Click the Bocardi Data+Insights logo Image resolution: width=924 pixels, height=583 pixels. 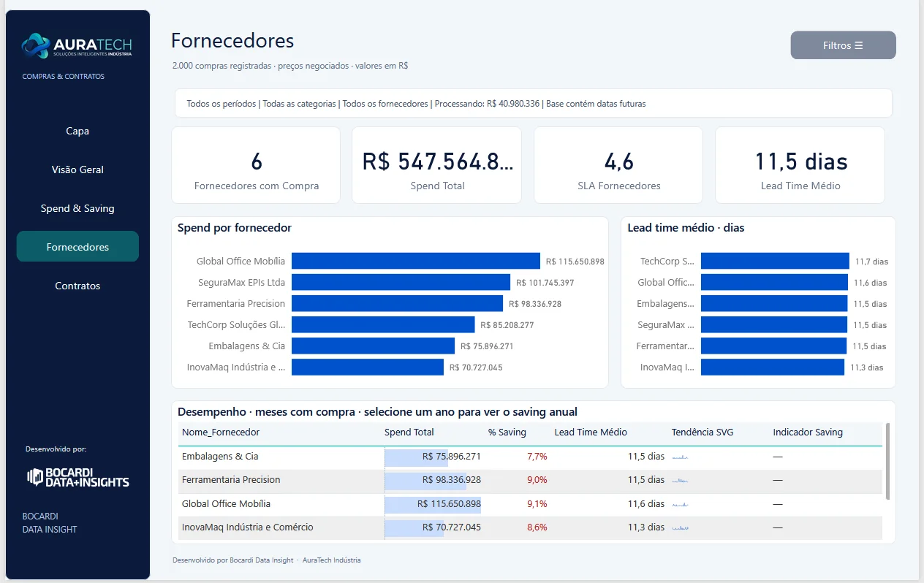tap(78, 477)
